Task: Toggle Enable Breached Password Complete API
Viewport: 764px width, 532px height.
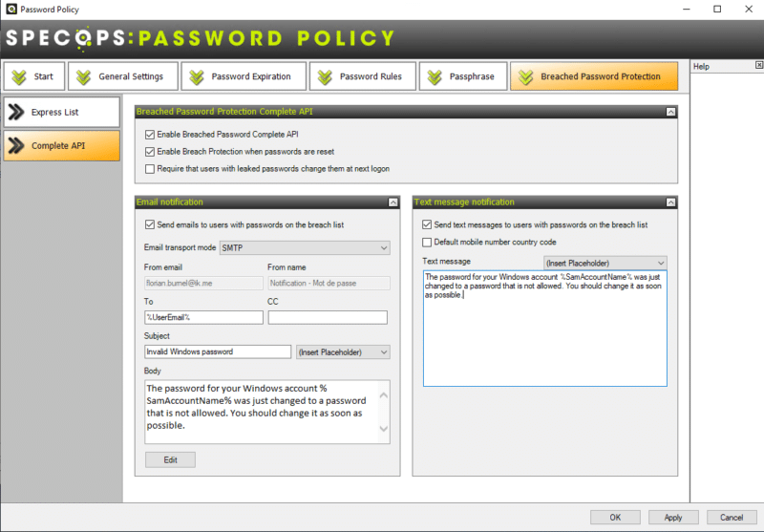Action: click(x=150, y=135)
